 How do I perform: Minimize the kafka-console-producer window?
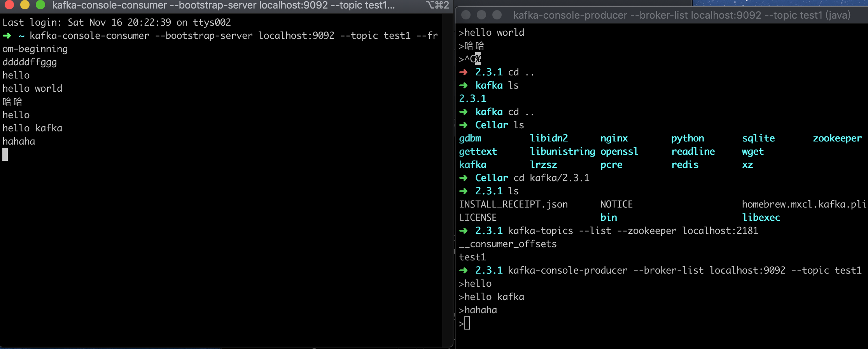coord(481,15)
